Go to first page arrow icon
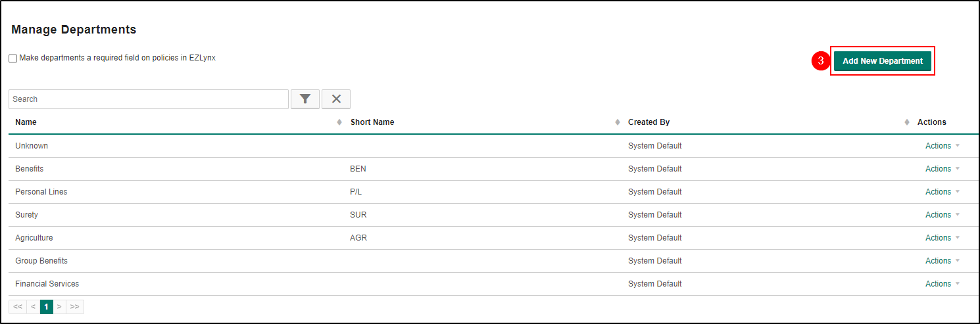This screenshot has width=980, height=324. [18, 307]
